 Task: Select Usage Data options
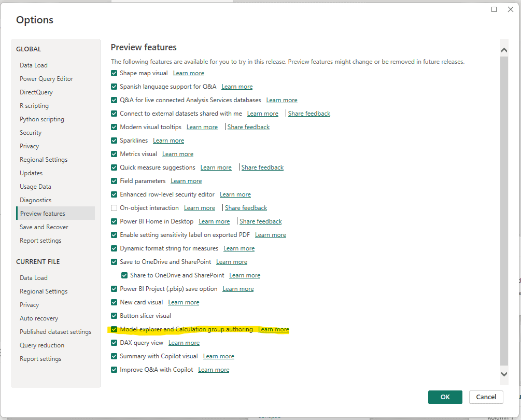coord(35,187)
